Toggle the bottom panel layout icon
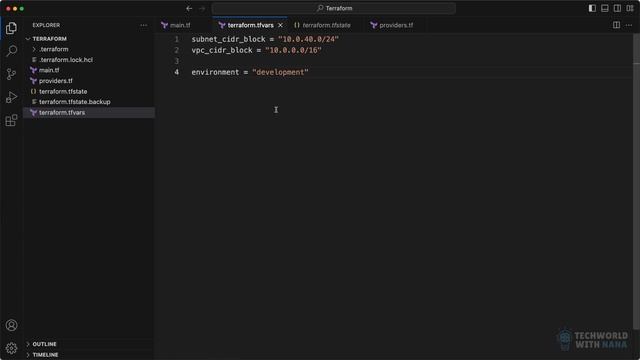Screen dimensions: 640x360 [605, 8]
